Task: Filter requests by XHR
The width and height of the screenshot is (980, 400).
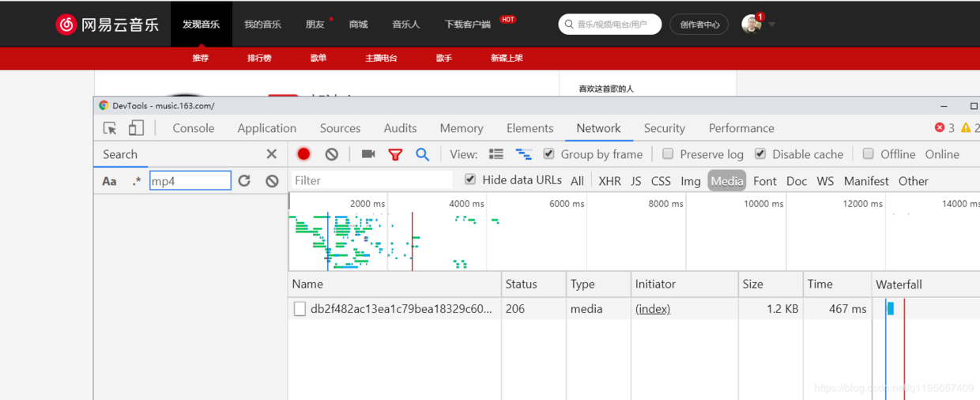Action: pyautogui.click(x=610, y=181)
